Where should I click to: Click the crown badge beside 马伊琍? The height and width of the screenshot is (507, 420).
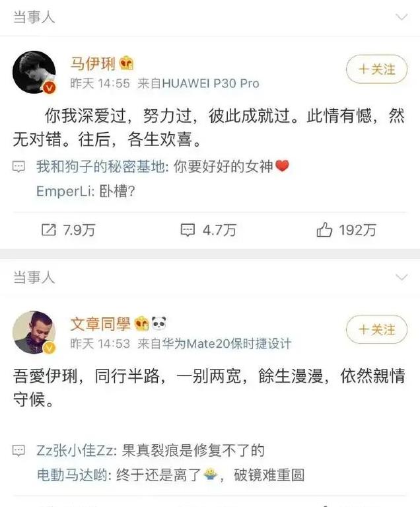tap(126, 63)
